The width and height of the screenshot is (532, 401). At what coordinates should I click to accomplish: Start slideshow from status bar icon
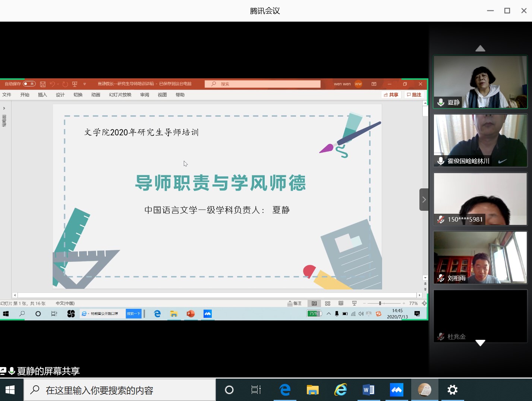coord(354,303)
